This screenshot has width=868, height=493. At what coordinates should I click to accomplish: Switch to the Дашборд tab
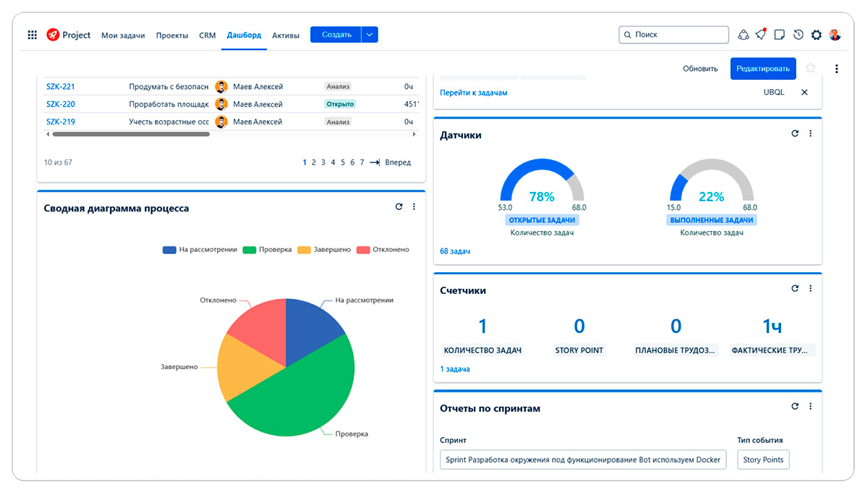[244, 34]
